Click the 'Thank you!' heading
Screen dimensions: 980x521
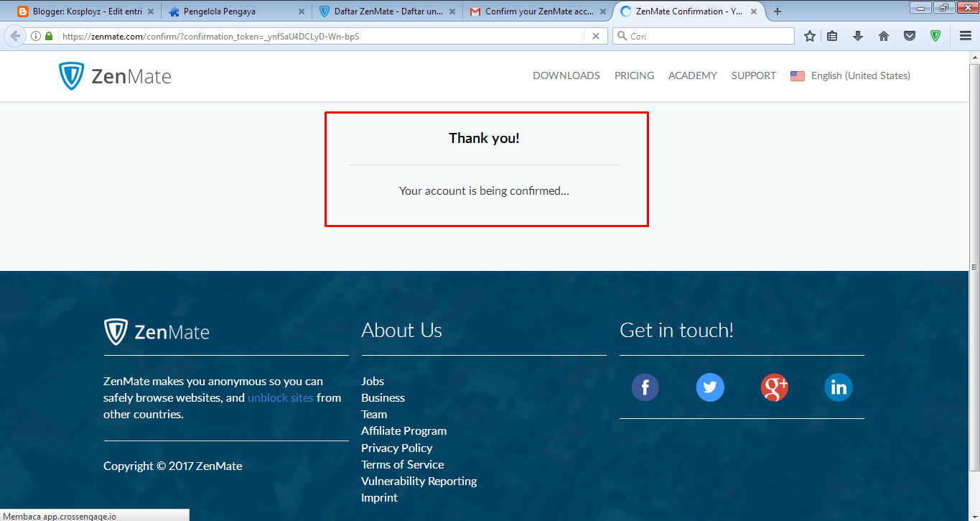[x=484, y=138]
